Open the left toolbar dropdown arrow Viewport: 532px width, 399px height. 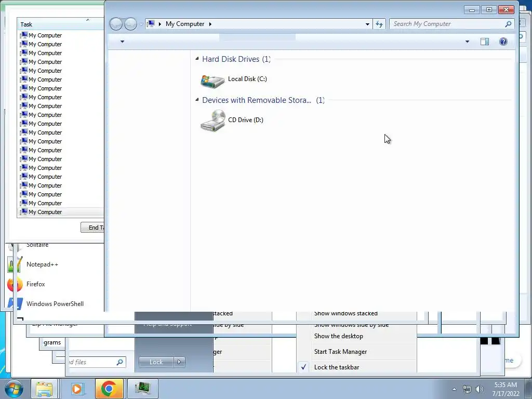click(x=123, y=42)
